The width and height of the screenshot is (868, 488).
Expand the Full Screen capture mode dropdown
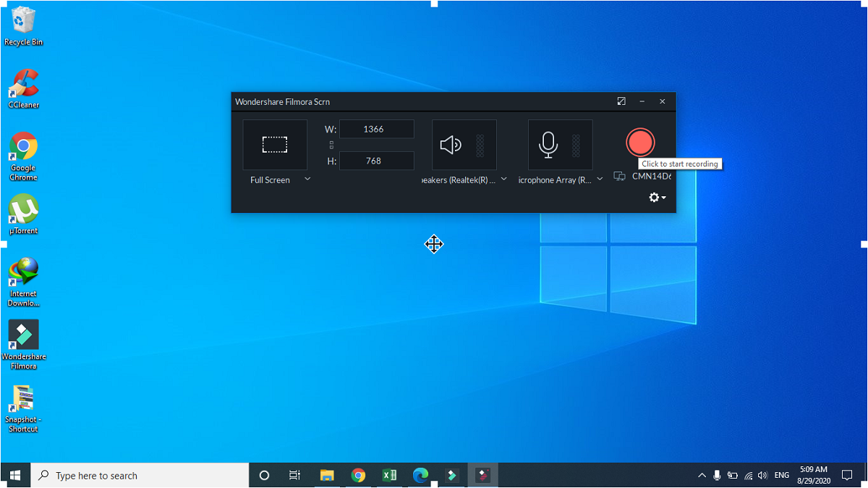tap(307, 179)
